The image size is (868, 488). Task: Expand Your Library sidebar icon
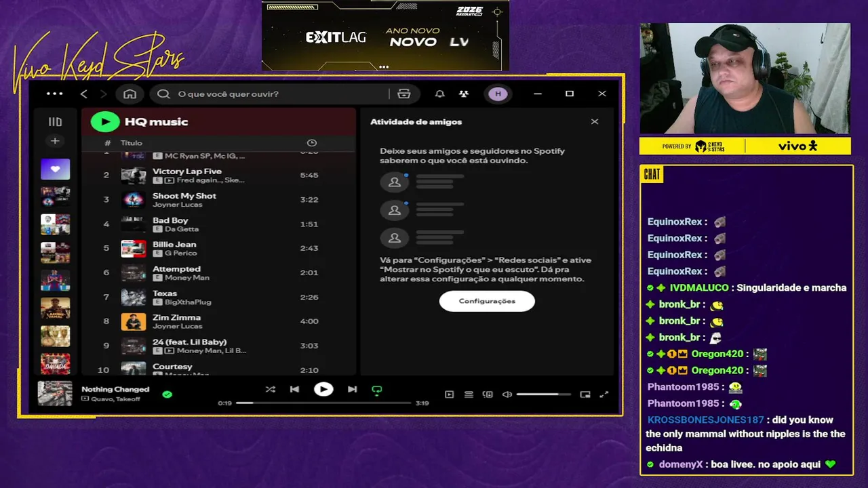tap(55, 122)
